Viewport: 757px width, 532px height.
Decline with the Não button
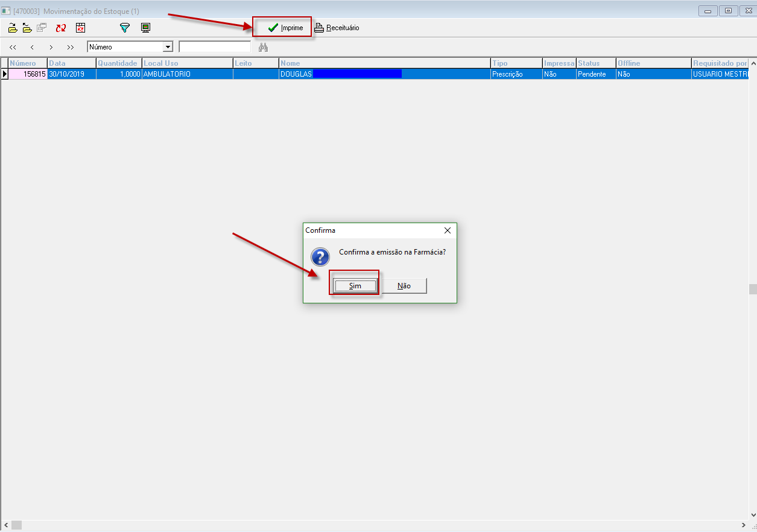click(404, 286)
